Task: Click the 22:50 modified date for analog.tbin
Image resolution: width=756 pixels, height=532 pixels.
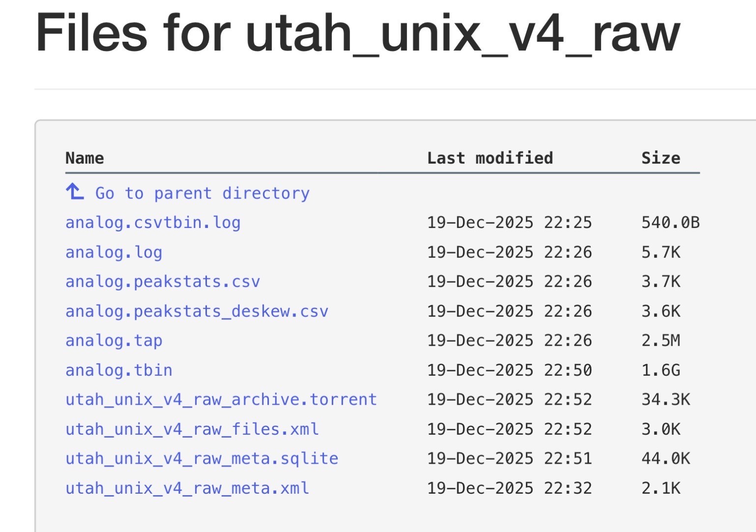Action: (509, 370)
